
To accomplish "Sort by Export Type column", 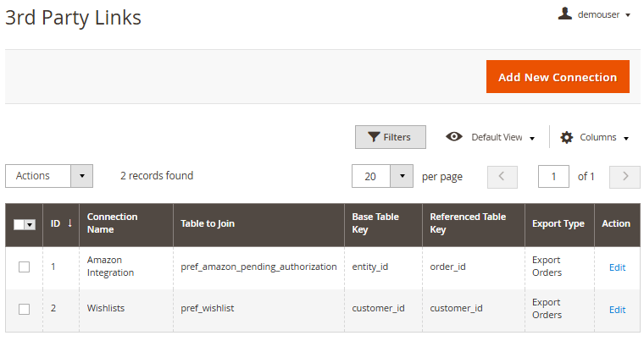I will (559, 225).
